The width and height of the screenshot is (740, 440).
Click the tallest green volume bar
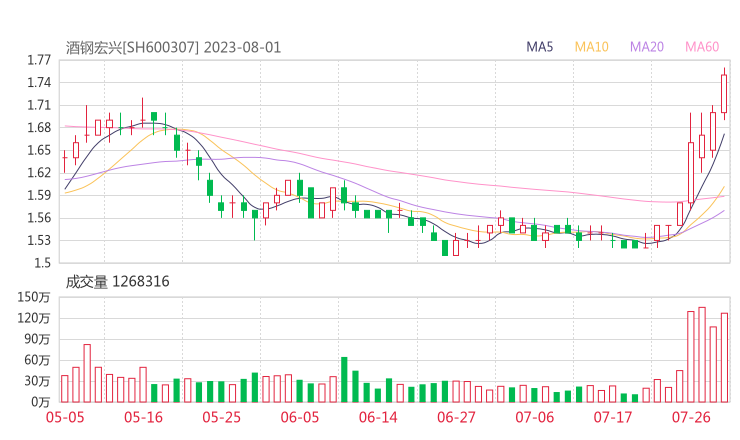click(344, 379)
